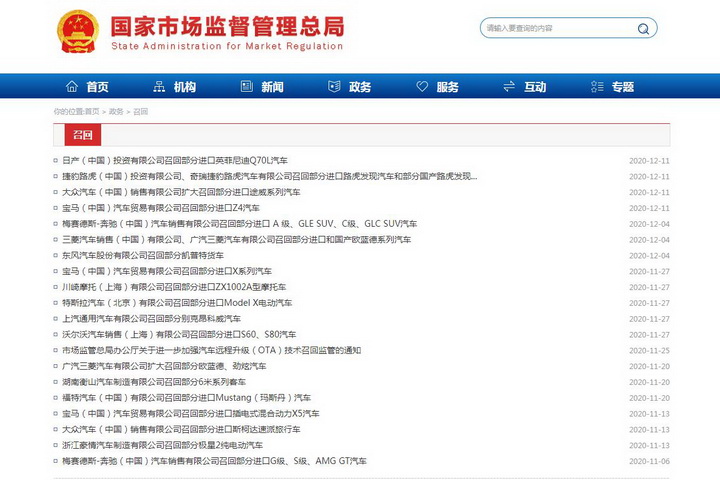Click date 2020-12-04 of the 东风汽车 row
This screenshot has height=480, width=720.
pyautogui.click(x=649, y=256)
